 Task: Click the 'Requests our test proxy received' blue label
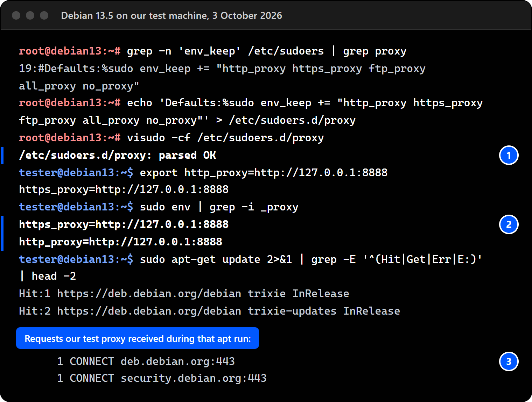[x=138, y=338]
